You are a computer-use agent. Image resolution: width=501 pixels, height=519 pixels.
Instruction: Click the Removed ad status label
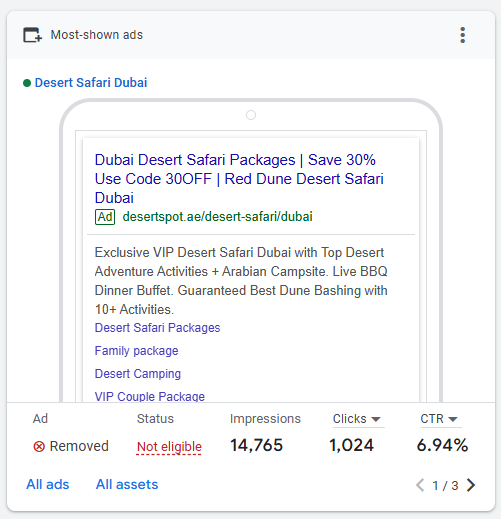point(79,446)
